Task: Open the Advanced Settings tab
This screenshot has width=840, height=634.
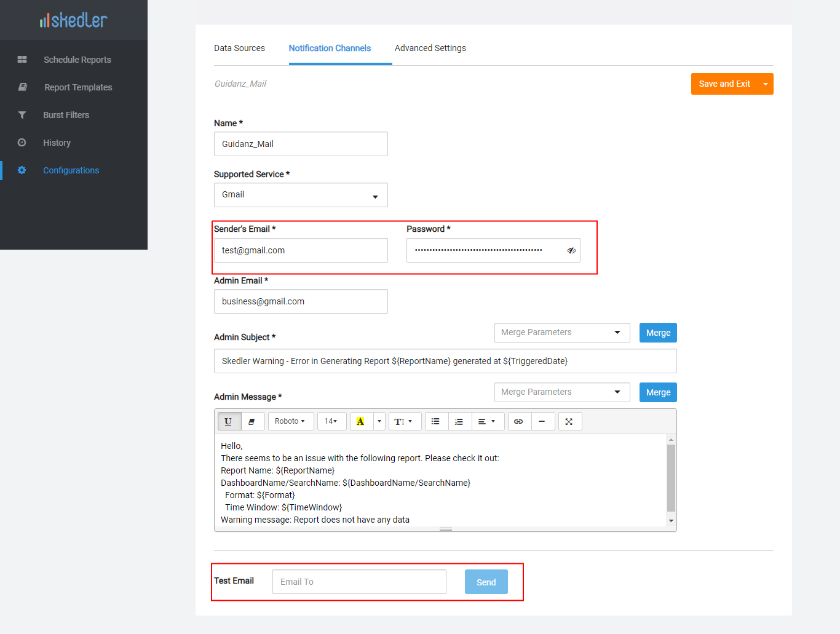Action: 430,48
